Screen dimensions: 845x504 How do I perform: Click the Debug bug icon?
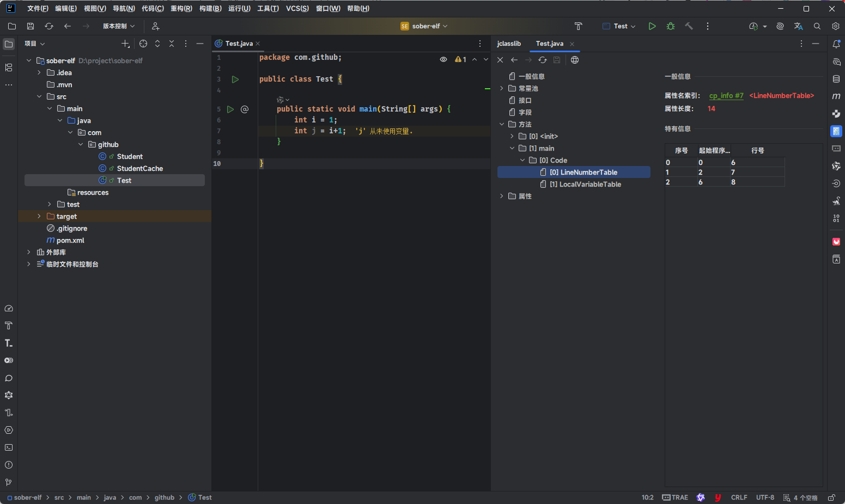(x=671, y=26)
